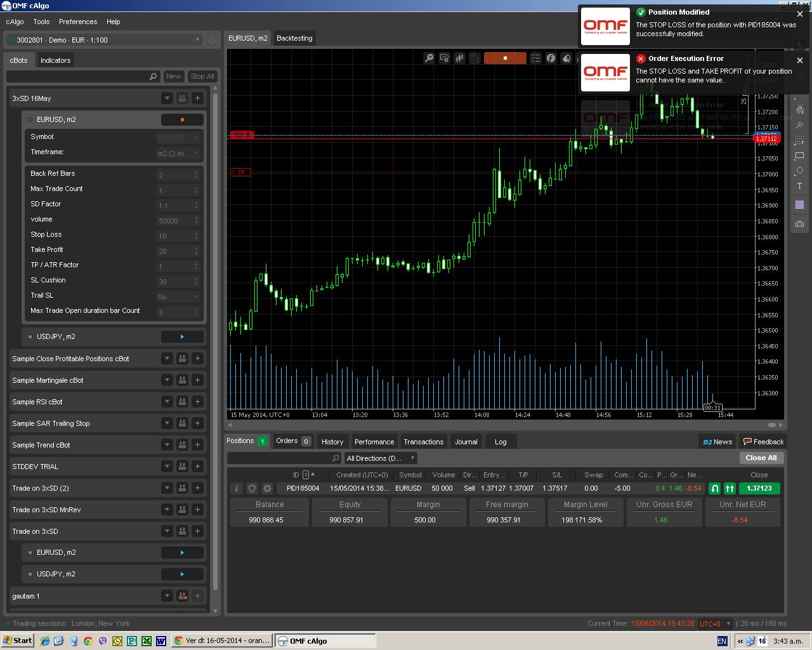Add instance to Trade on 3xSD MnRev

(197, 510)
